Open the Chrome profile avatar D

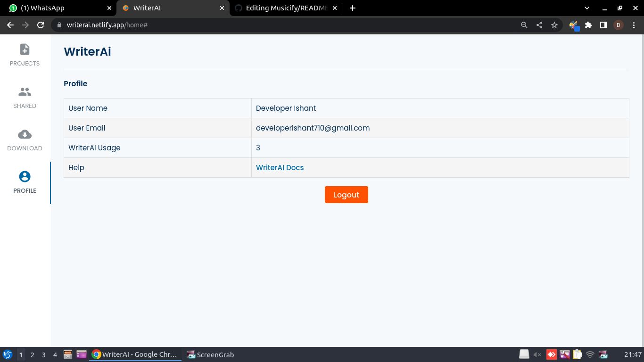tap(618, 25)
